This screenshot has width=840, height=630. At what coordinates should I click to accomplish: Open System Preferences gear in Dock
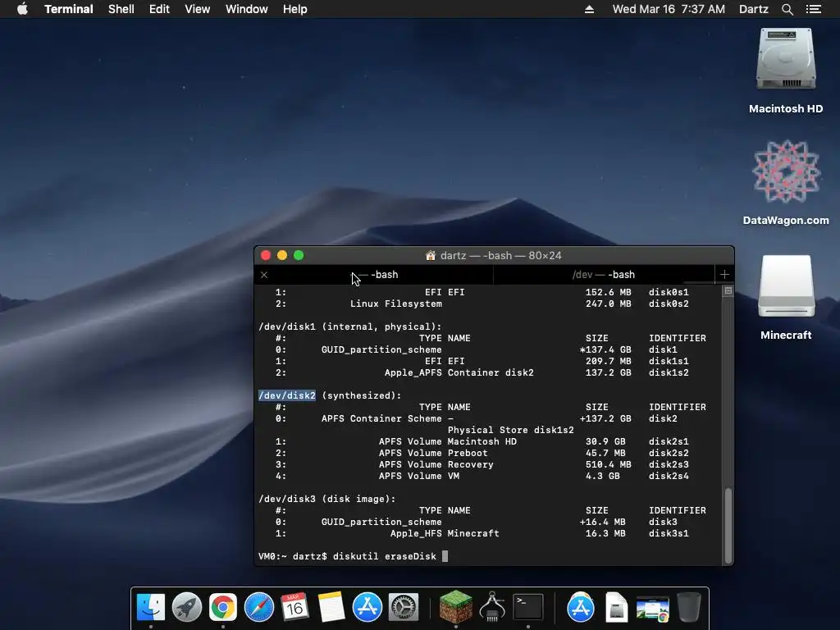point(404,607)
